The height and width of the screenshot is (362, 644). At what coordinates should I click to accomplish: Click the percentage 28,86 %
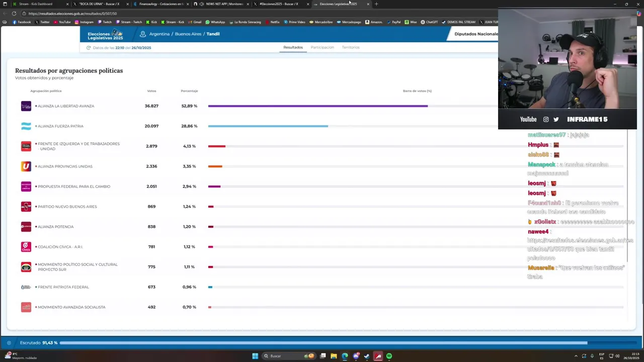coord(189,126)
